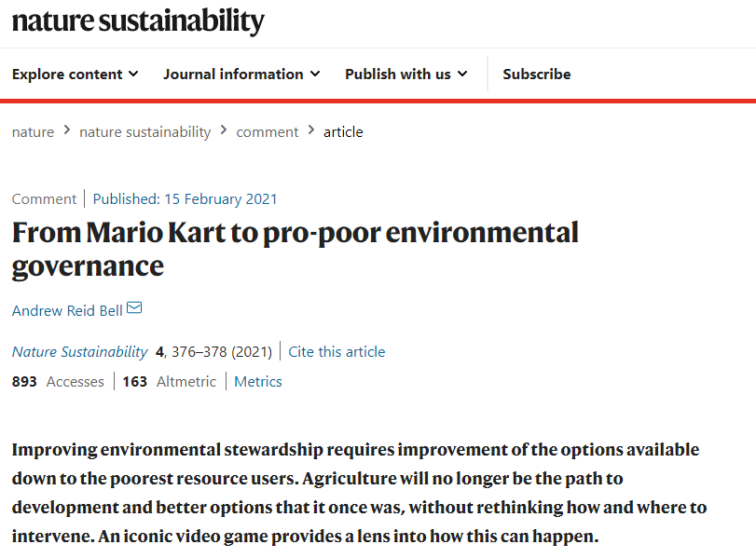Image resolution: width=756 pixels, height=558 pixels.
Task: Select the Subscribe menu item
Action: (x=537, y=75)
